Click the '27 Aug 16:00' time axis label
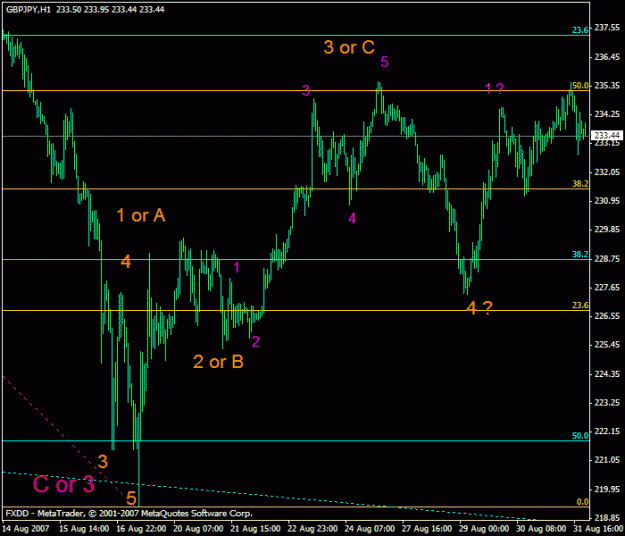The image size is (625, 536). pos(427,529)
